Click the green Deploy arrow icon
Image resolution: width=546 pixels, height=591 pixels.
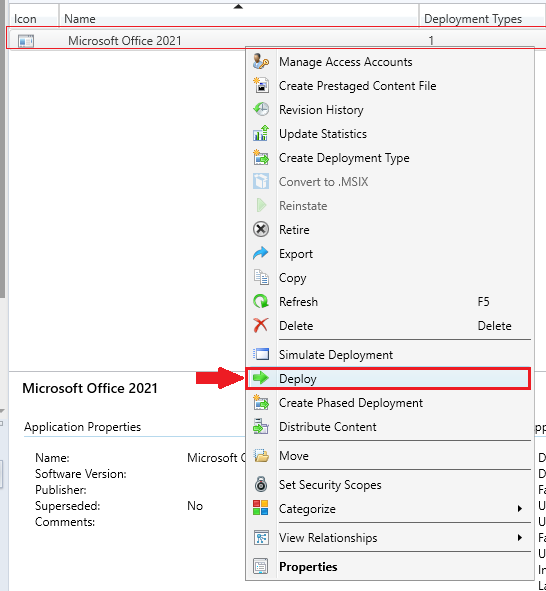pyautogui.click(x=261, y=378)
